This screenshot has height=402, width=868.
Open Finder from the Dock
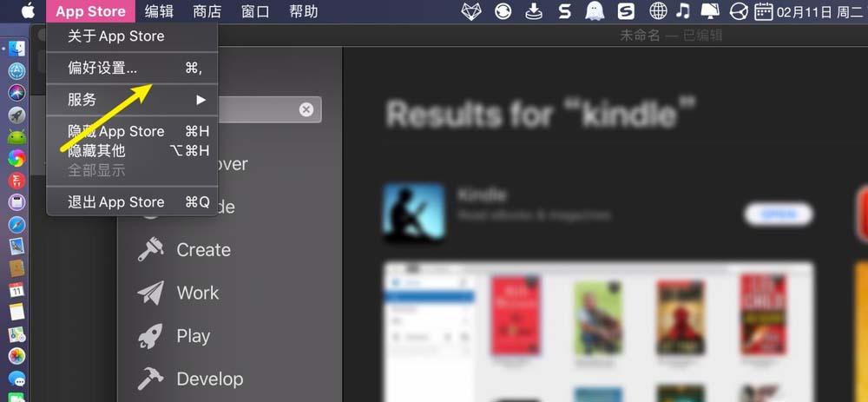(16, 48)
